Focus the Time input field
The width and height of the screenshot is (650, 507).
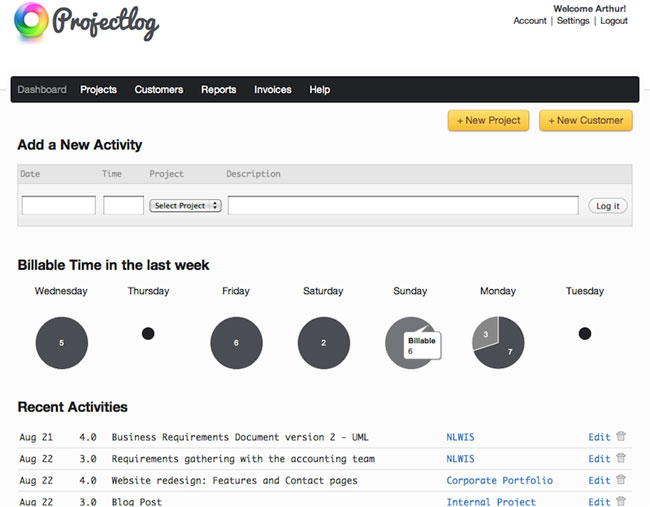tap(124, 205)
